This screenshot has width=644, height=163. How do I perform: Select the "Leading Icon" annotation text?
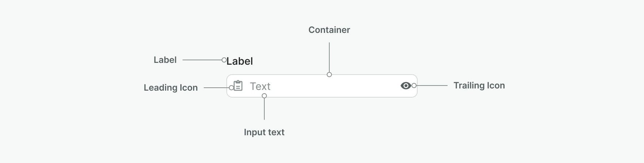170,88
